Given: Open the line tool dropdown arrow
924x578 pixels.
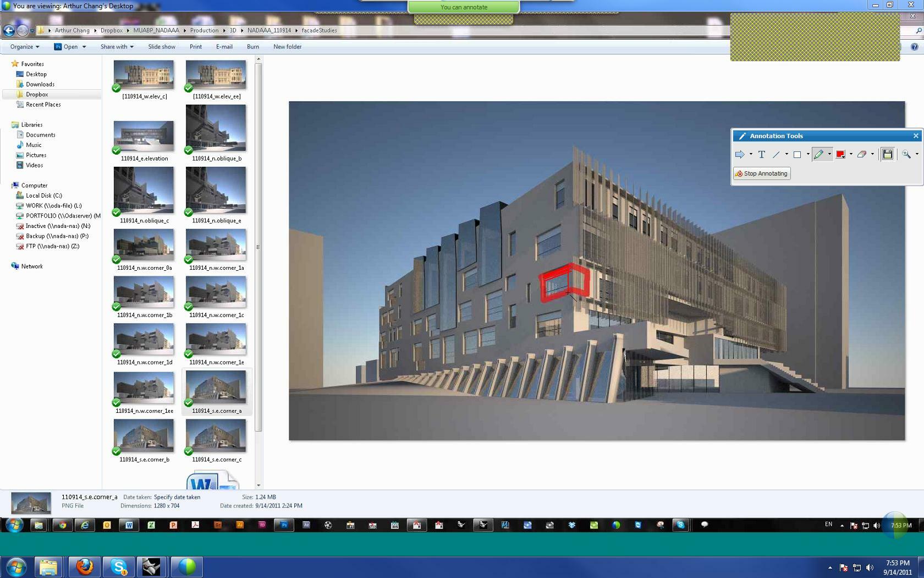Looking at the screenshot, I should [787, 155].
